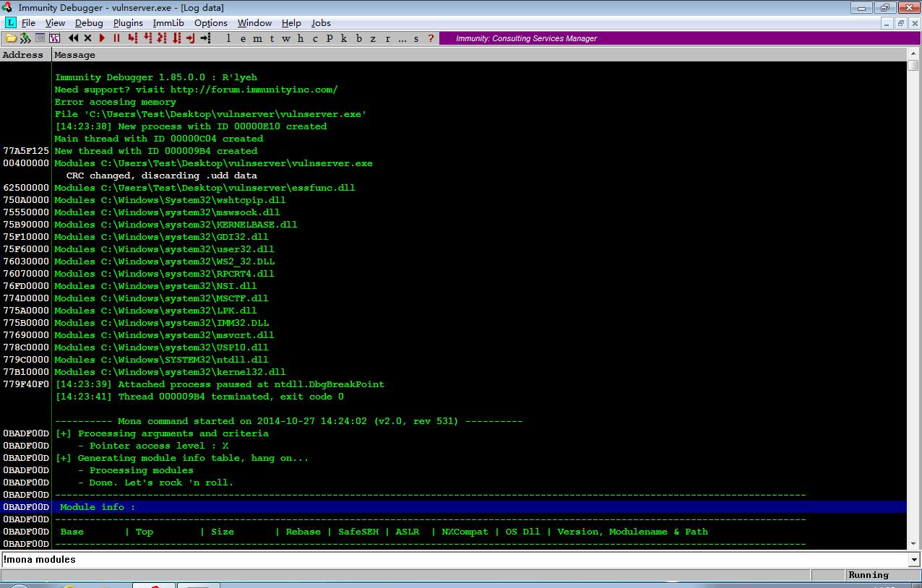The width and height of the screenshot is (922, 588).
Task: Click the cyan L log window icon
Action: coord(10,23)
